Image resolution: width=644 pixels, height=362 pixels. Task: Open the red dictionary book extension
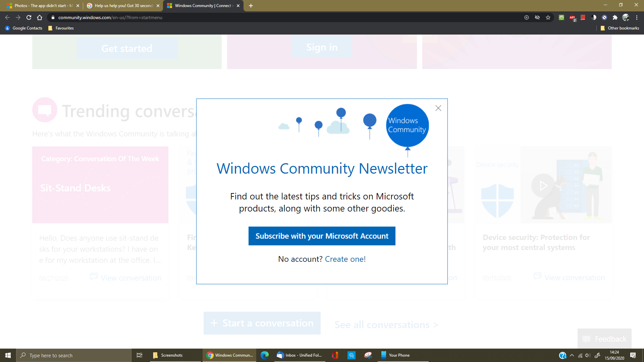click(583, 17)
